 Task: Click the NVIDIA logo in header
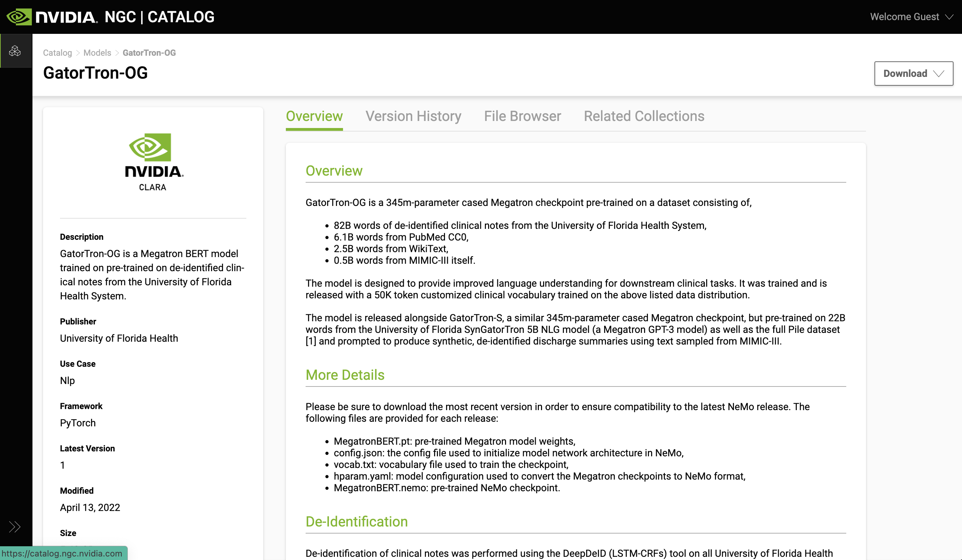pyautogui.click(x=52, y=17)
